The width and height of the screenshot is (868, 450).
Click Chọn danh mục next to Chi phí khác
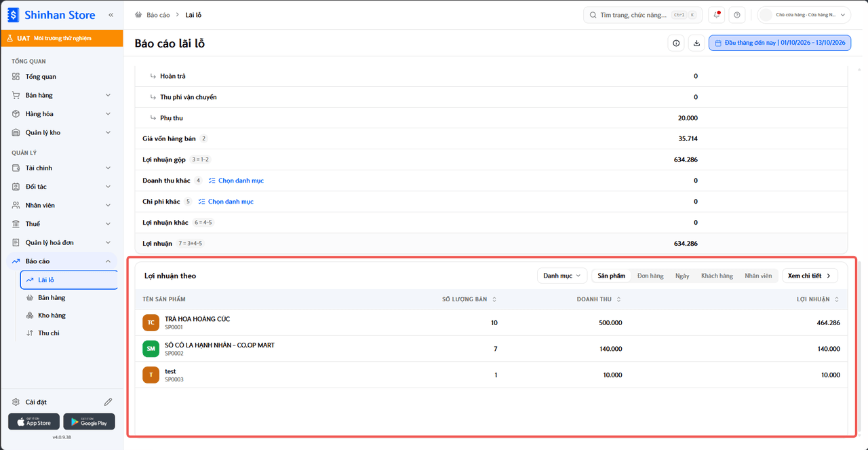(226, 202)
